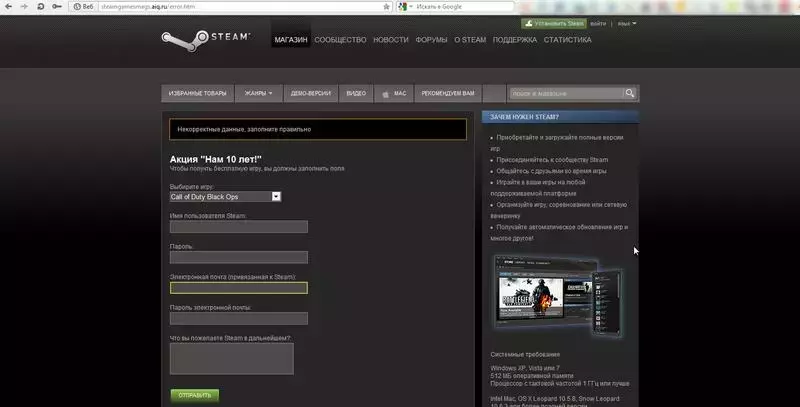The height and width of the screenshot is (407, 800).
Task: Go back with the browser back arrow
Action: (8, 7)
